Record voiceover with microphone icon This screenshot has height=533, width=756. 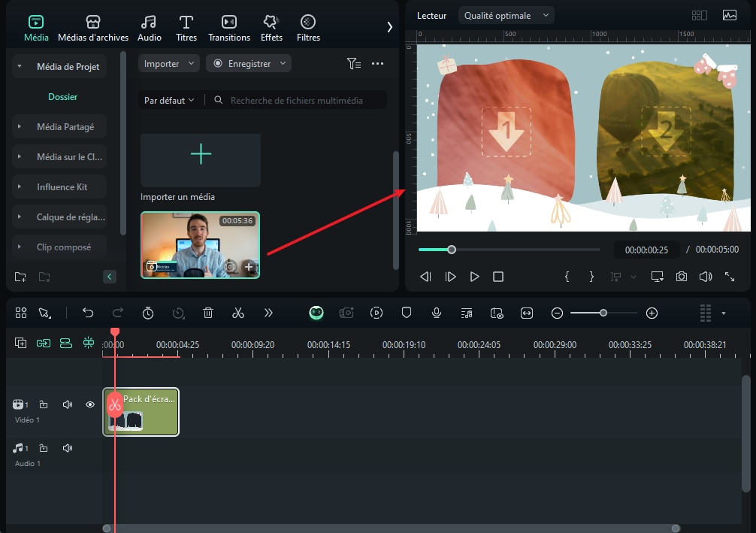[x=437, y=313]
